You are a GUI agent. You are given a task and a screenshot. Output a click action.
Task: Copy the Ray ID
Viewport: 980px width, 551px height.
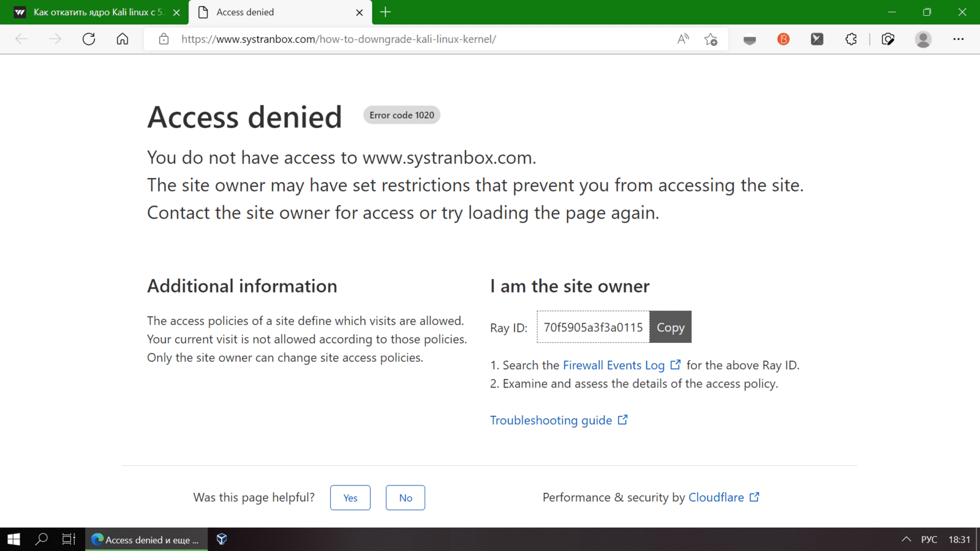pos(670,327)
